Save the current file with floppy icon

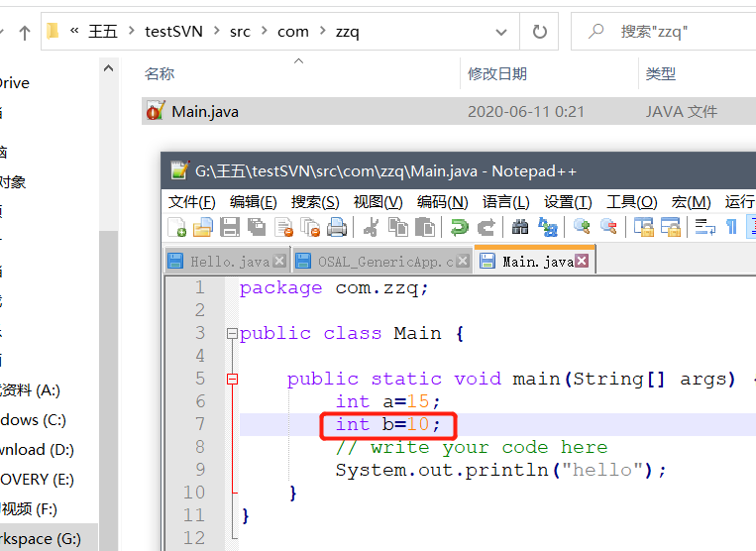tap(230, 227)
